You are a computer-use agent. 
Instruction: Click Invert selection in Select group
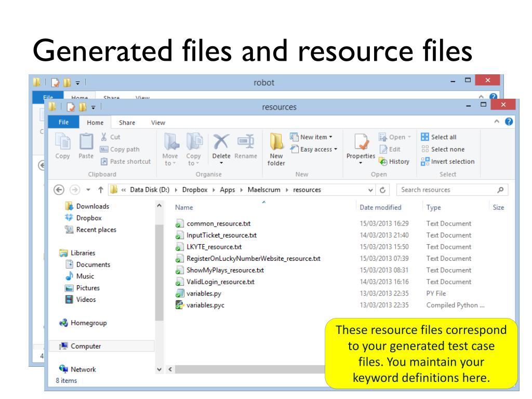tap(447, 162)
